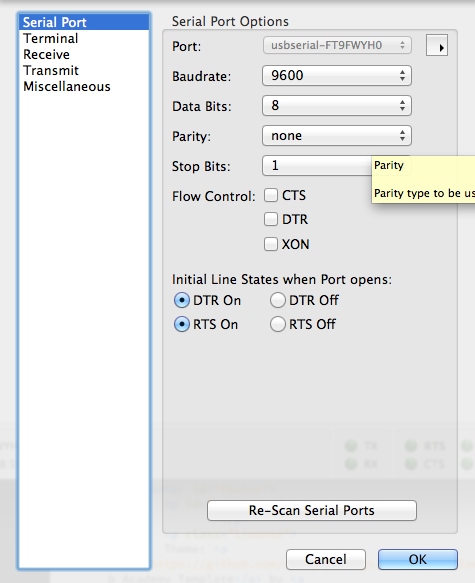Select the RTS On radio button

click(182, 324)
